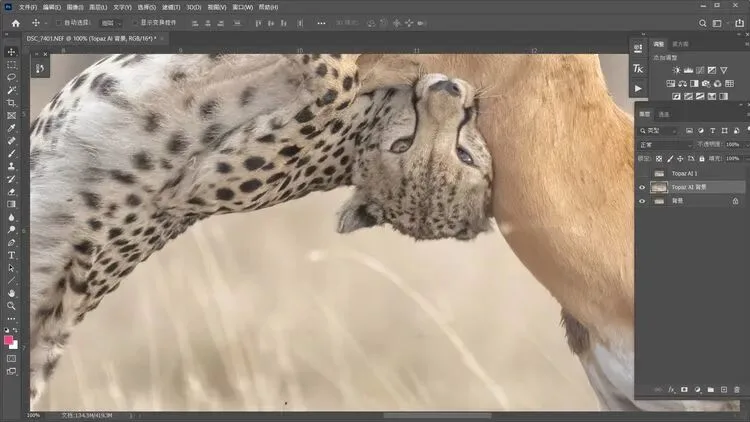Select the Lasso tool

[x=11, y=77]
